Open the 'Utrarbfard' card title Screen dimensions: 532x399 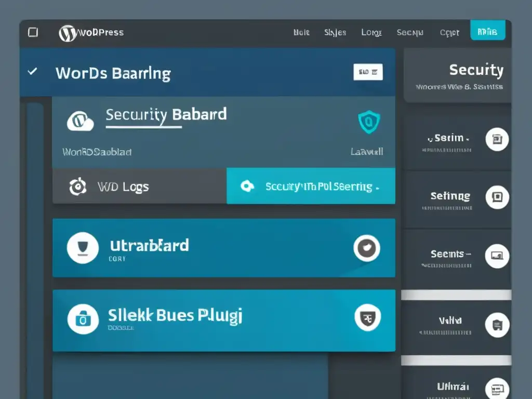149,245
